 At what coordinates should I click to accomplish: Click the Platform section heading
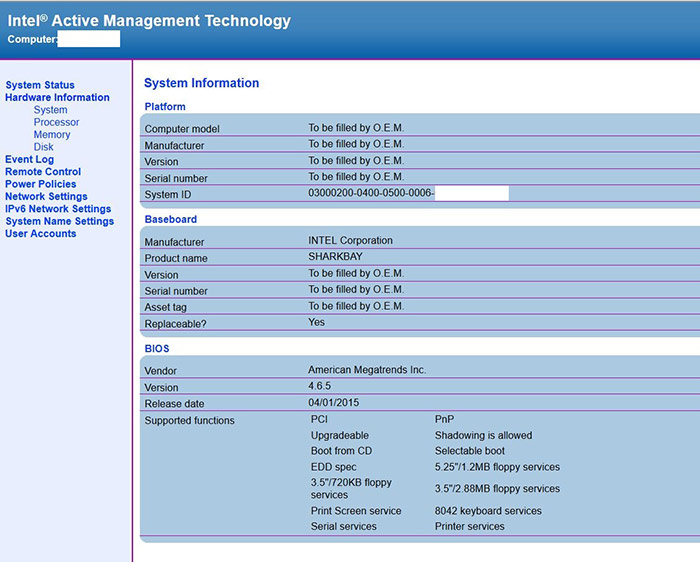click(165, 107)
